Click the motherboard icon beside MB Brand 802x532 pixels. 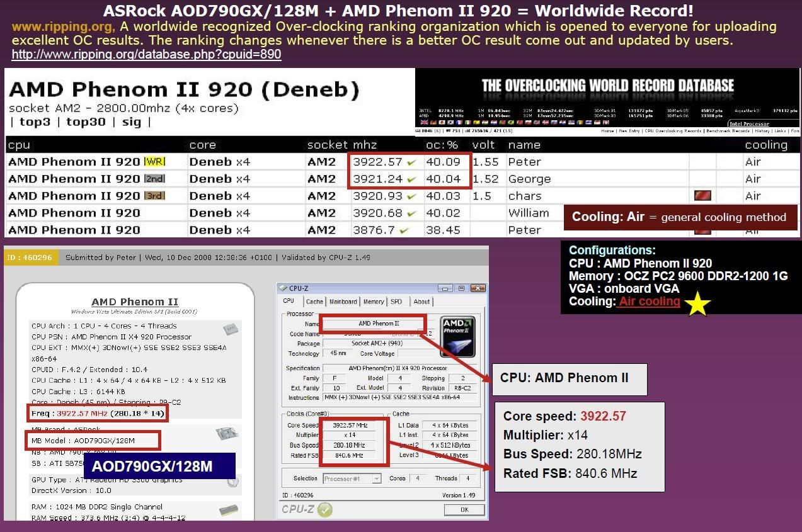(x=226, y=433)
